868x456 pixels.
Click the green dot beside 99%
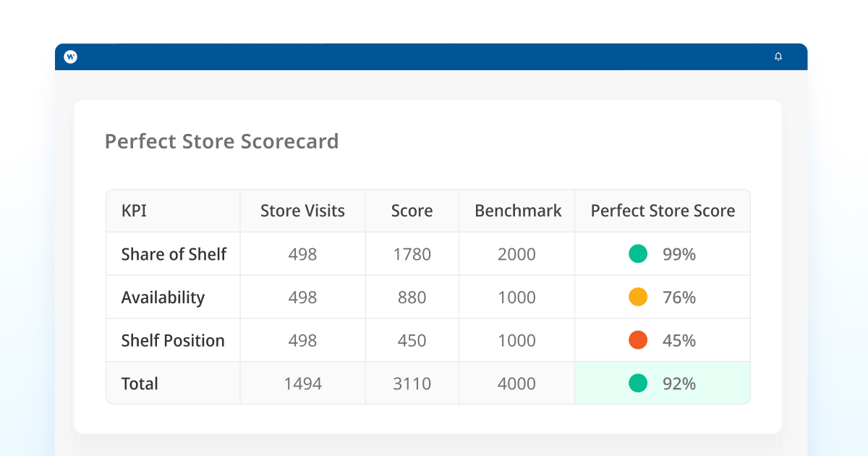point(638,254)
